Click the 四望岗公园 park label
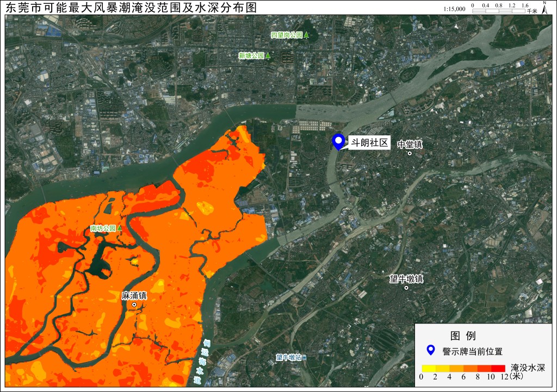The image size is (557, 392). (287, 35)
